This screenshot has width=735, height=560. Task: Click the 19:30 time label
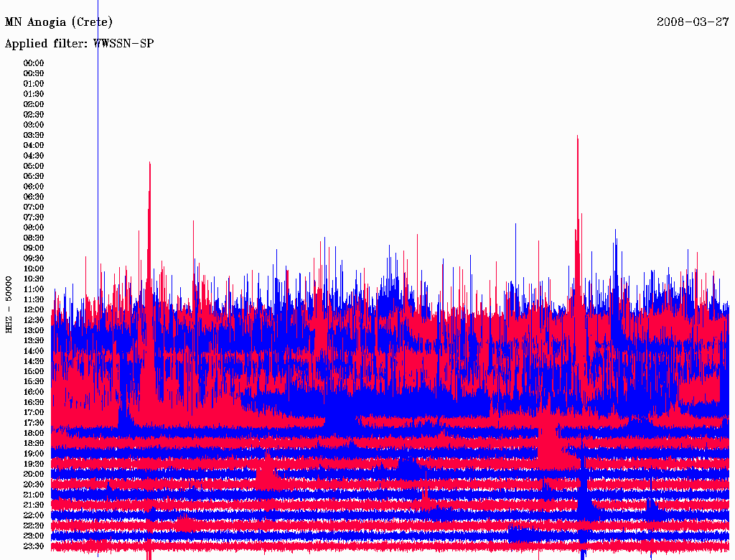click(x=34, y=464)
